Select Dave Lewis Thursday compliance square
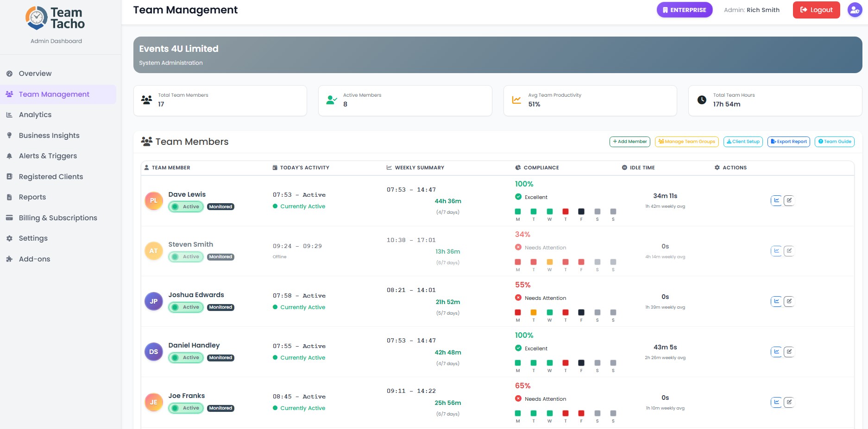Viewport: 868px width, 429px height. (x=566, y=211)
